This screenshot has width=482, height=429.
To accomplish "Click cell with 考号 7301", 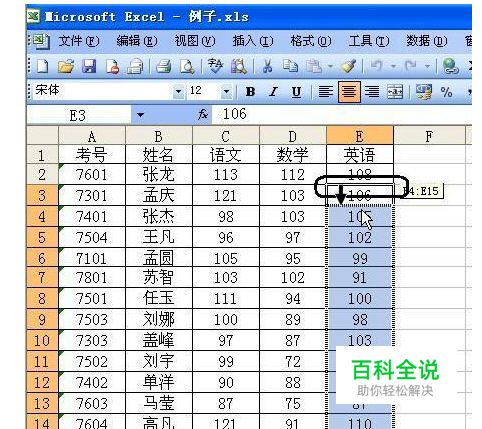I will (92, 195).
